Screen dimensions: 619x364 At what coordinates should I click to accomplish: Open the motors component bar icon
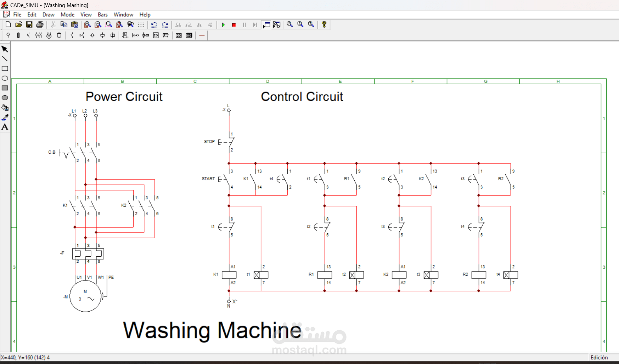pos(49,35)
